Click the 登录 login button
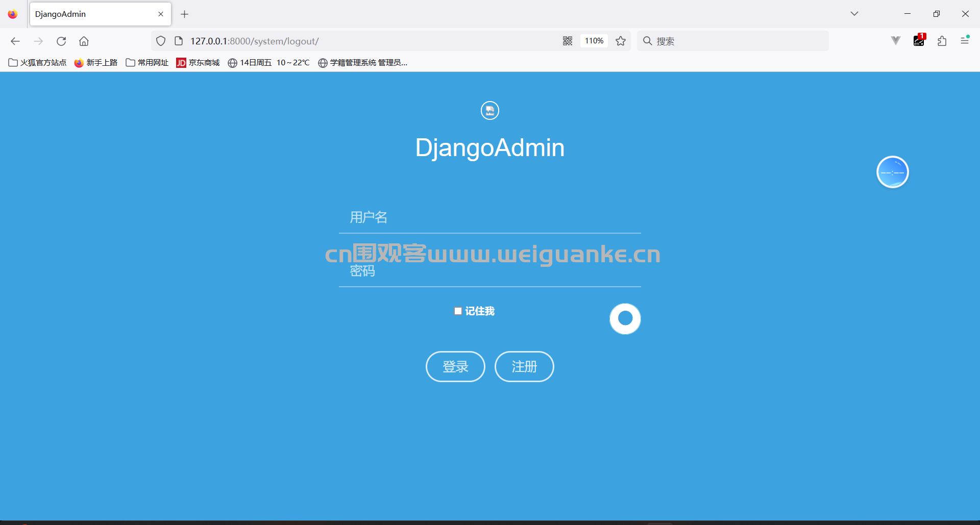Screen dimensions: 980x525 click(x=455, y=366)
